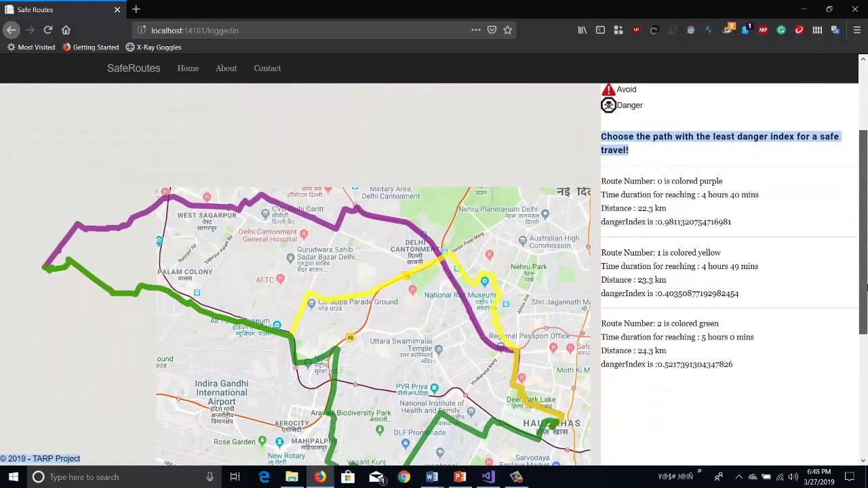This screenshot has height=488, width=868.
Task: Open Microsoft Edge from the taskbar
Action: (x=264, y=476)
